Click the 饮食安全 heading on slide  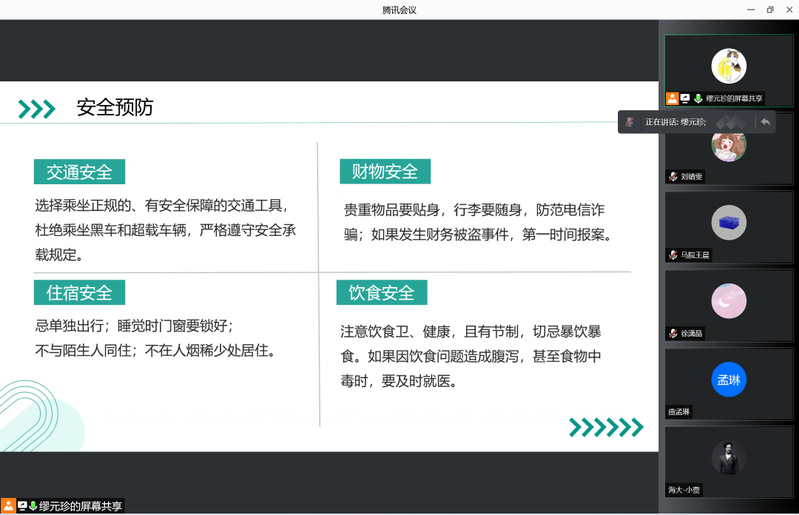382,292
